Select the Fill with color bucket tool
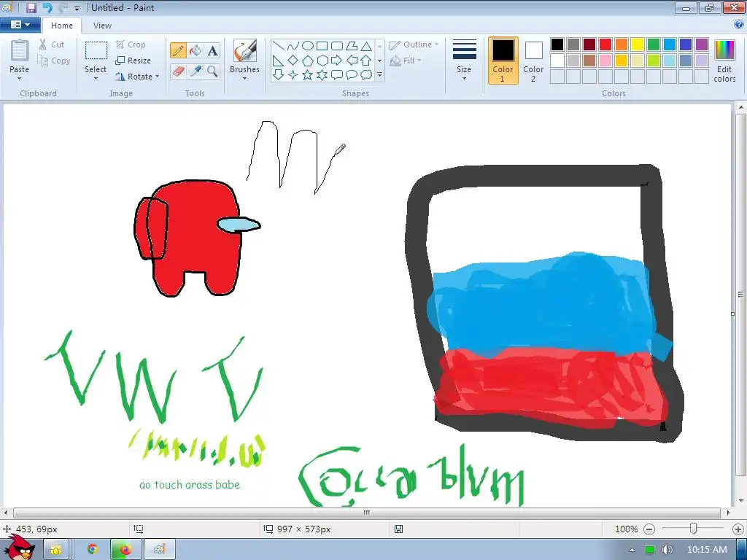The height and width of the screenshot is (560, 747). click(196, 50)
